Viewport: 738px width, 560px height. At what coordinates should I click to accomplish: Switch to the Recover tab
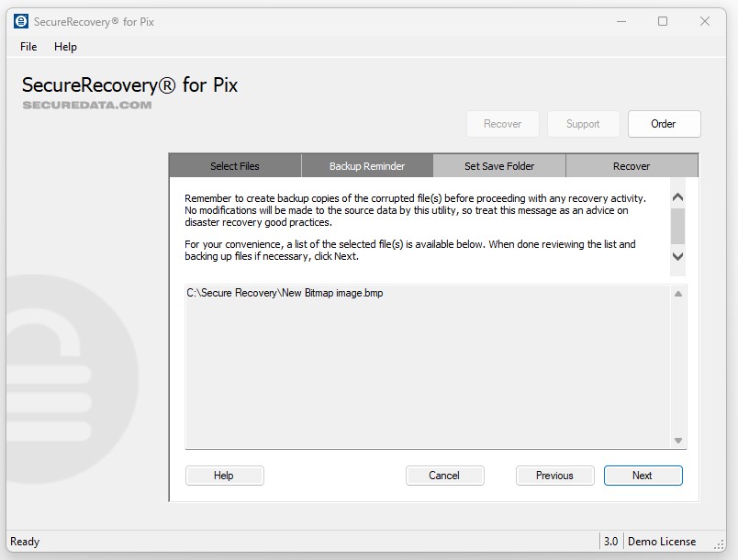point(632,165)
